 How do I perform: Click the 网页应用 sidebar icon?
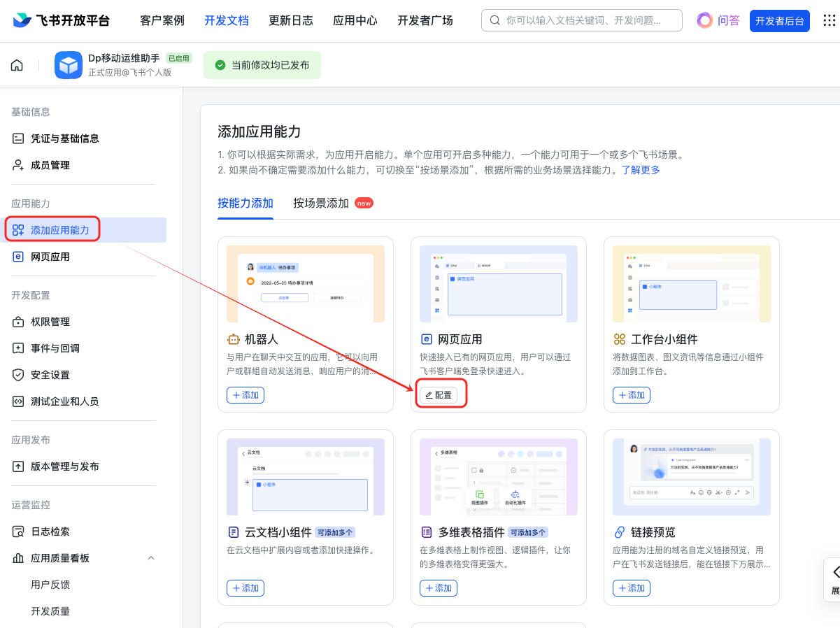tap(18, 257)
